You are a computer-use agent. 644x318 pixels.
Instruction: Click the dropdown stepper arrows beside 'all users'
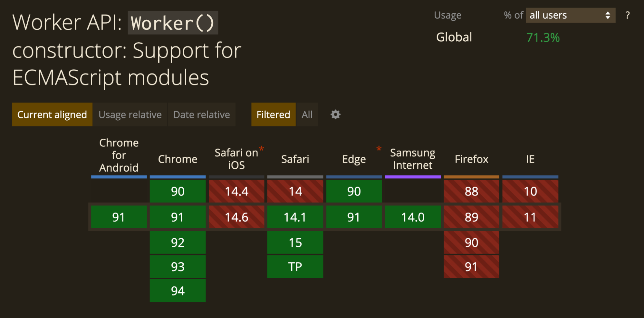tap(608, 15)
